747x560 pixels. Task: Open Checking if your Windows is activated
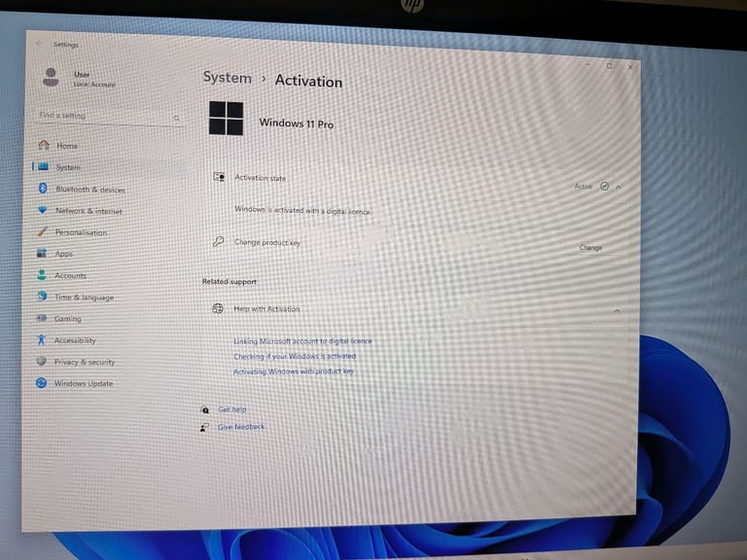click(x=295, y=356)
